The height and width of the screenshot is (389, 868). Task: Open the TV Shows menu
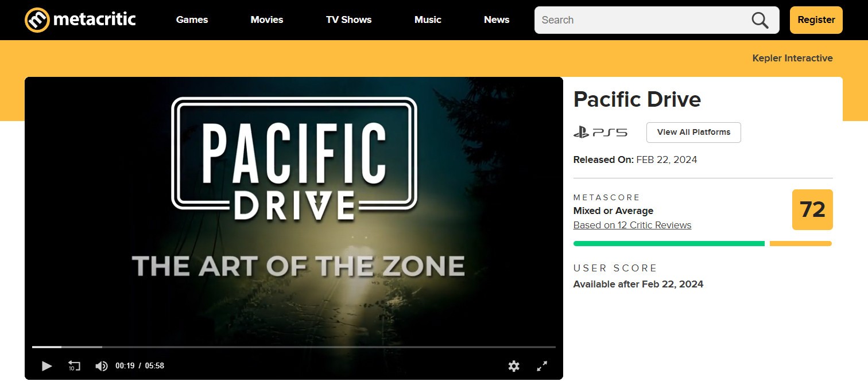pyautogui.click(x=349, y=20)
